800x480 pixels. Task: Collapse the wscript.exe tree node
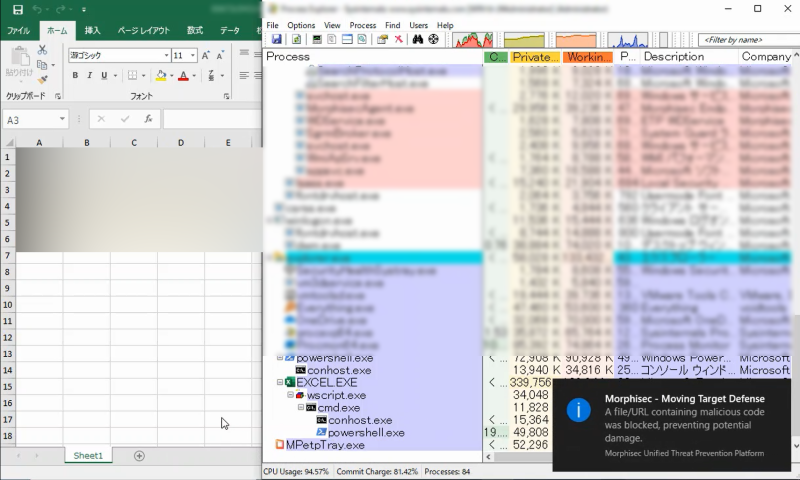click(x=290, y=395)
